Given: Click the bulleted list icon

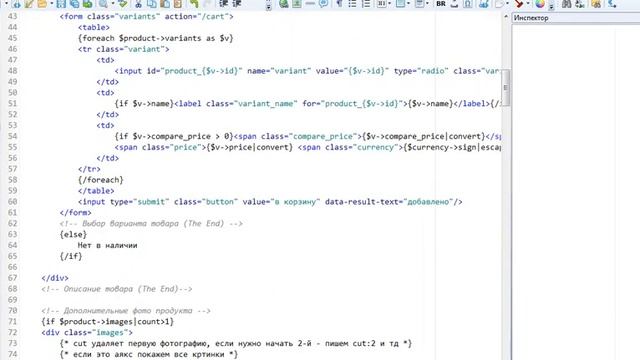Looking at the screenshot, I should tap(352, 4).
